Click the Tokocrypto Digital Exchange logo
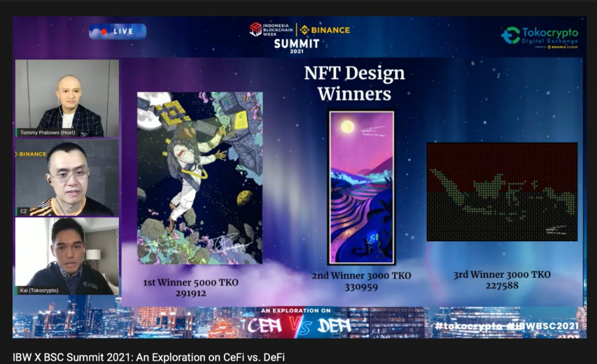597x364 pixels. click(x=539, y=37)
